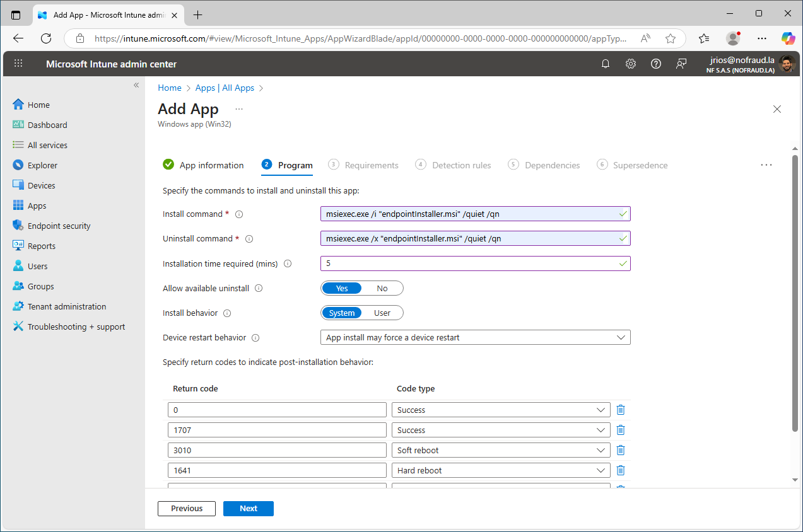This screenshot has height=532, width=803.
Task: Open the Edge Copilot sidebar
Action: point(788,38)
